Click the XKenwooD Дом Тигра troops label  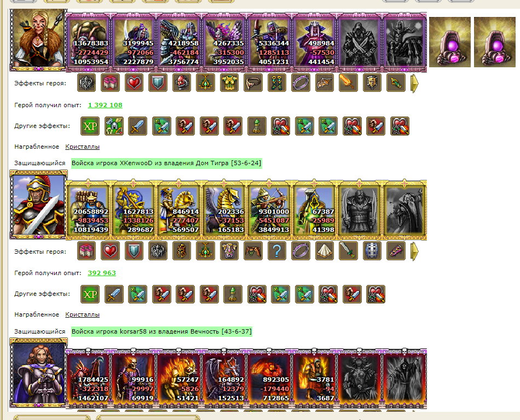click(166, 163)
